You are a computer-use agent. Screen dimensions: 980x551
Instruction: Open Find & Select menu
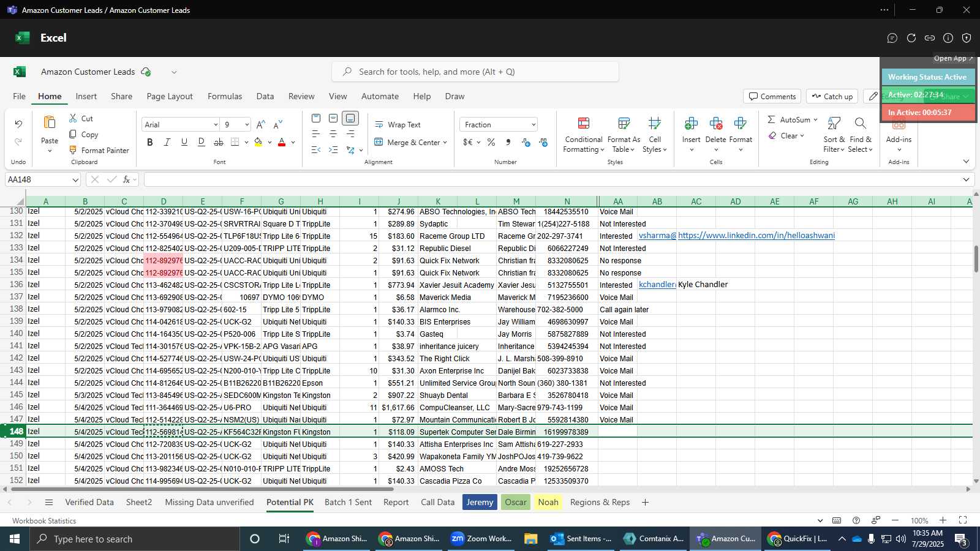860,135
